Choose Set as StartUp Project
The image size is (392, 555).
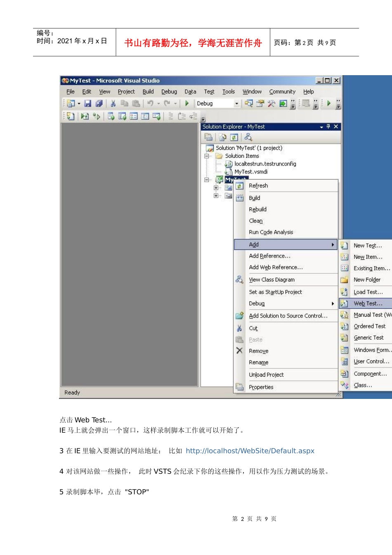coord(275,292)
